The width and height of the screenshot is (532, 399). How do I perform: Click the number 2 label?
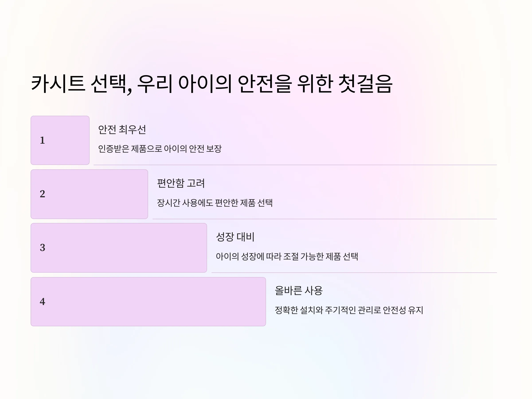pyautogui.click(x=42, y=194)
